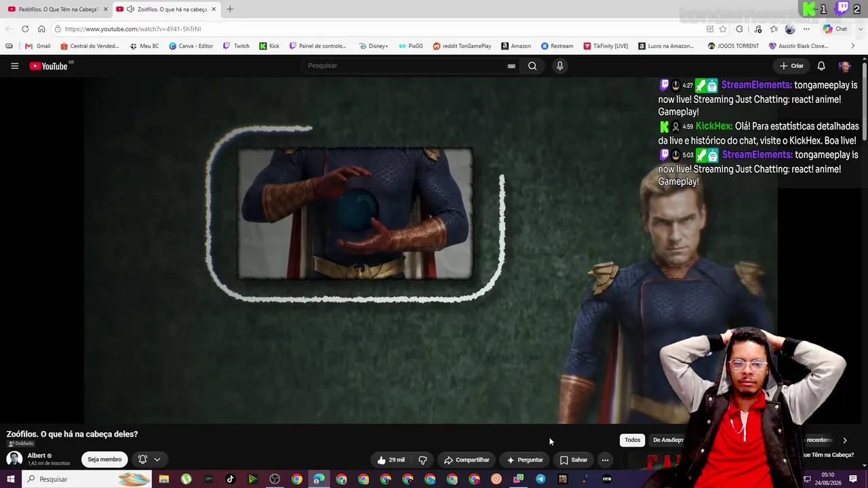Open browser settings and more menu
The width and height of the screenshot is (868, 488).
[x=806, y=29]
